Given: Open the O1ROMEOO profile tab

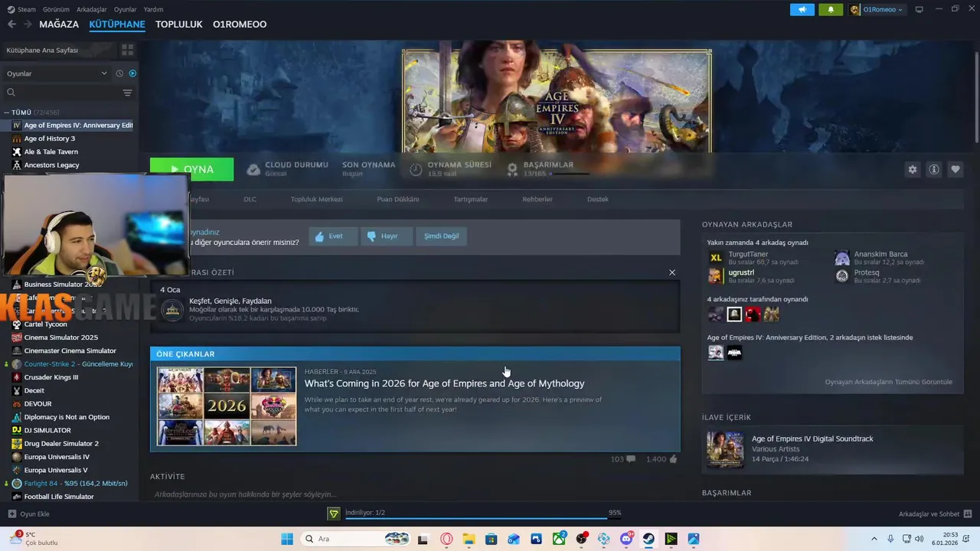Looking at the screenshot, I should coord(240,24).
